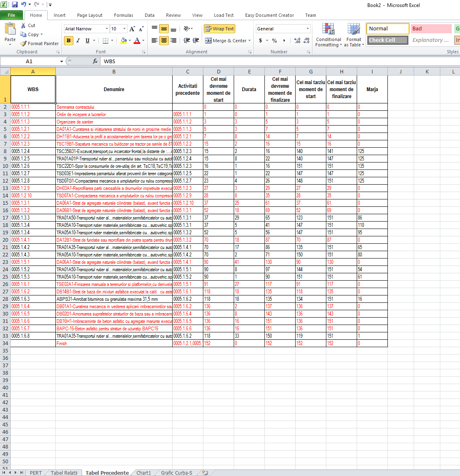Viewport: 460px width, 476px height.
Task: Click Decrease Decimal icon
Action: point(307,40)
